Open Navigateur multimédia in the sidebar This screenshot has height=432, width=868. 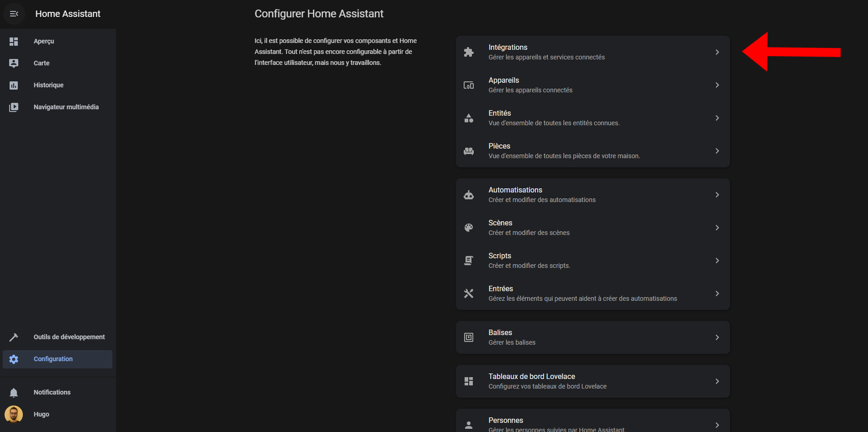(x=58, y=107)
